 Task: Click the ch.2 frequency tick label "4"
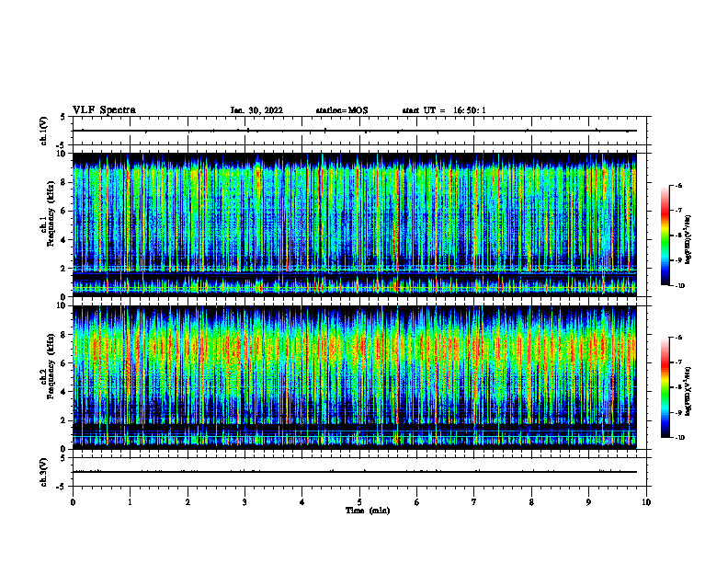(x=64, y=392)
